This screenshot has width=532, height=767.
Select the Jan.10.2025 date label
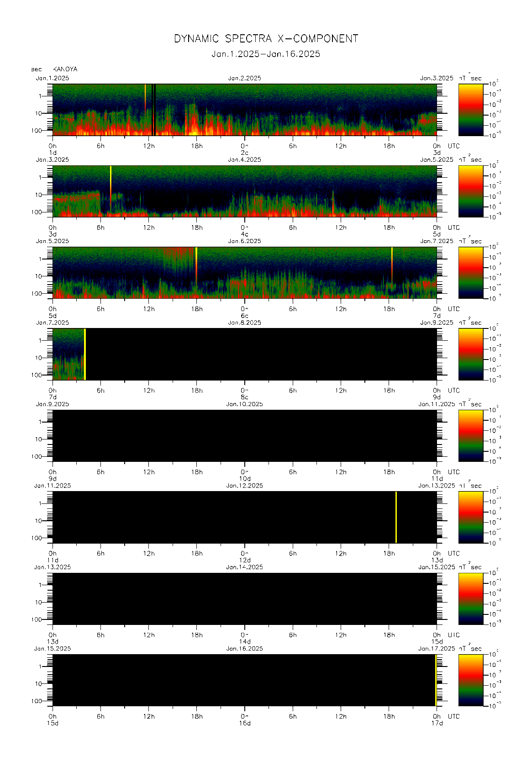point(245,404)
